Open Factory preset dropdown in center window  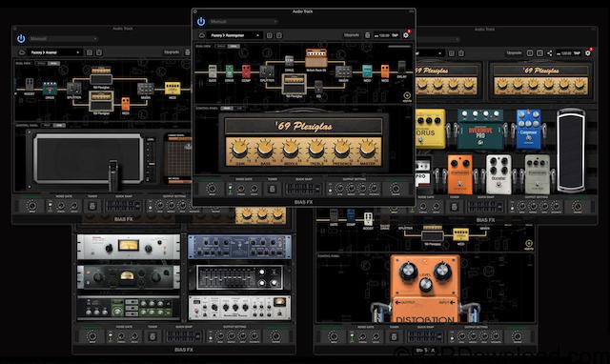[x=234, y=35]
